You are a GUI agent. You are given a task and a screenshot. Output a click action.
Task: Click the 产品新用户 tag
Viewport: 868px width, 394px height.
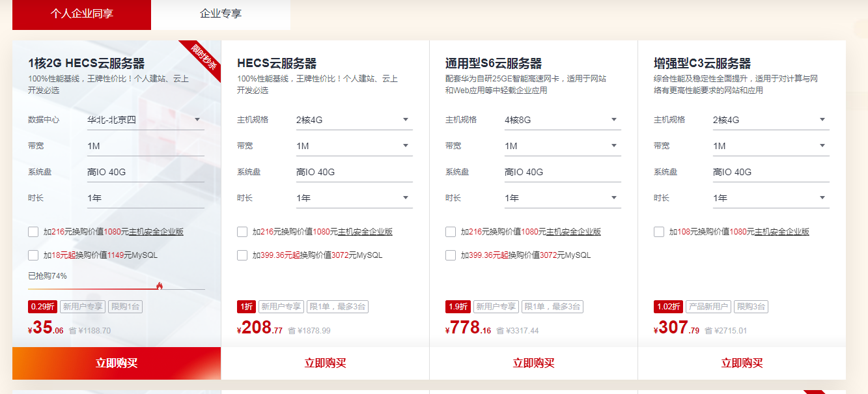[708, 307]
